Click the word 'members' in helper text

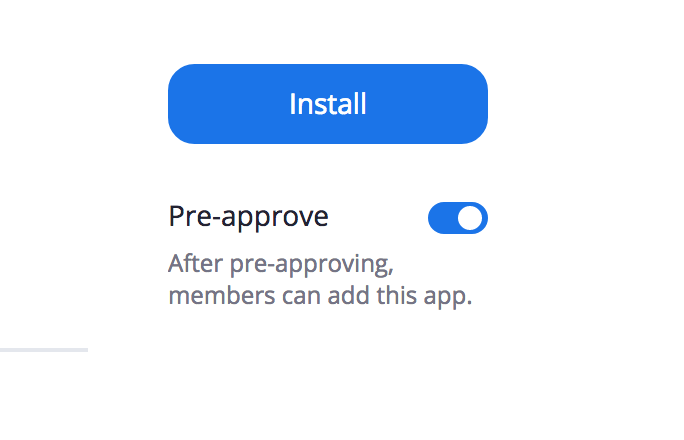point(222,295)
